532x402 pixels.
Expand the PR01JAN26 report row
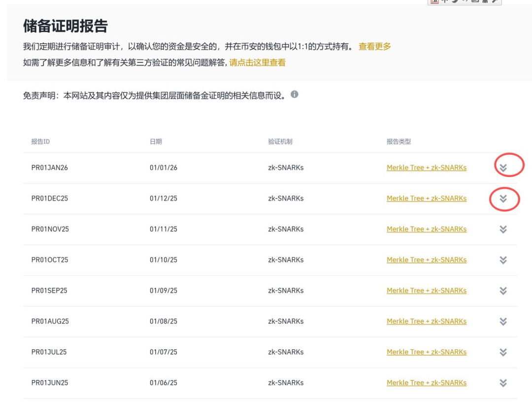tap(503, 168)
